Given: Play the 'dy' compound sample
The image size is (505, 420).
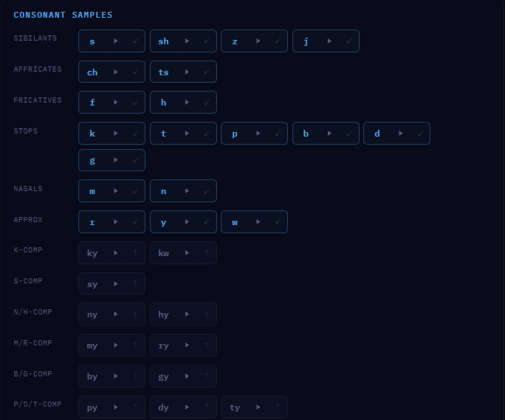Looking at the screenshot, I should click(x=187, y=407).
